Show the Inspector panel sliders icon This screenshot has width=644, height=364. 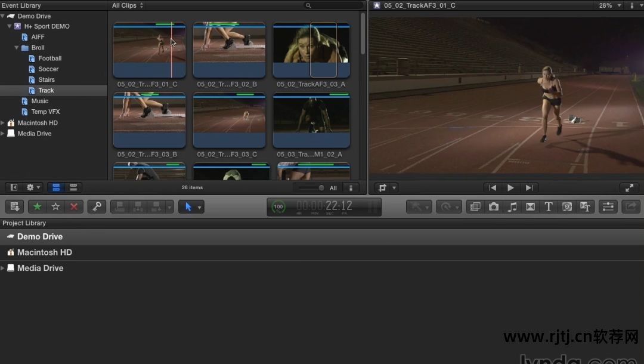[608, 206]
